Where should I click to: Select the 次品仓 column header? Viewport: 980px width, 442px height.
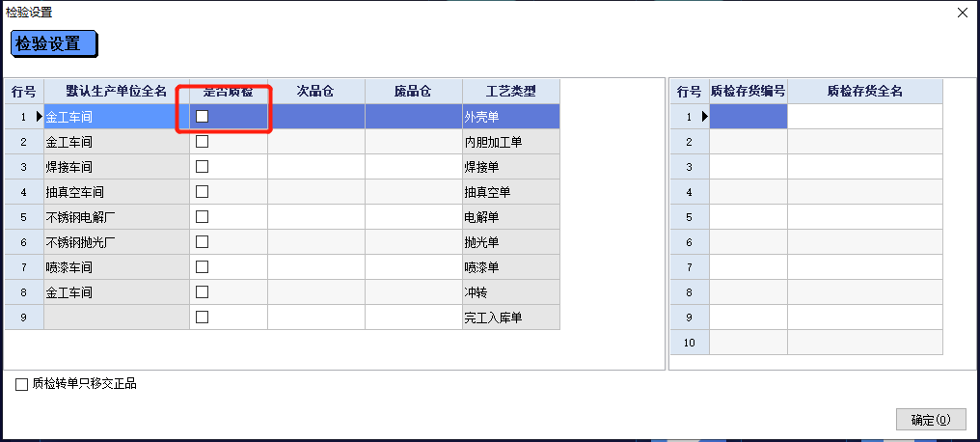click(315, 92)
